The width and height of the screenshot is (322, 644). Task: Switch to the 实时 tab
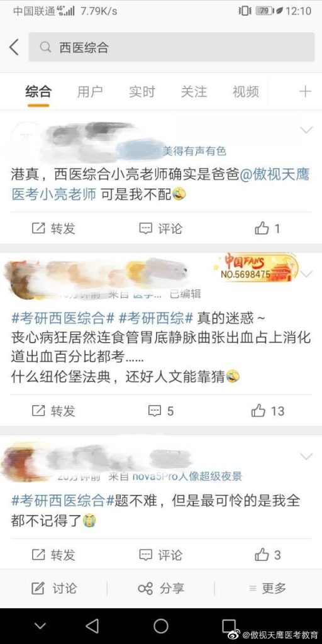[142, 92]
